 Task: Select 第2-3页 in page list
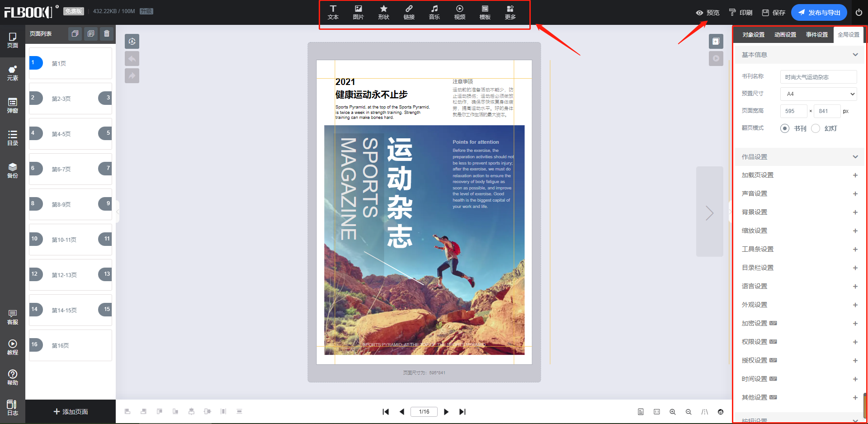(71, 99)
